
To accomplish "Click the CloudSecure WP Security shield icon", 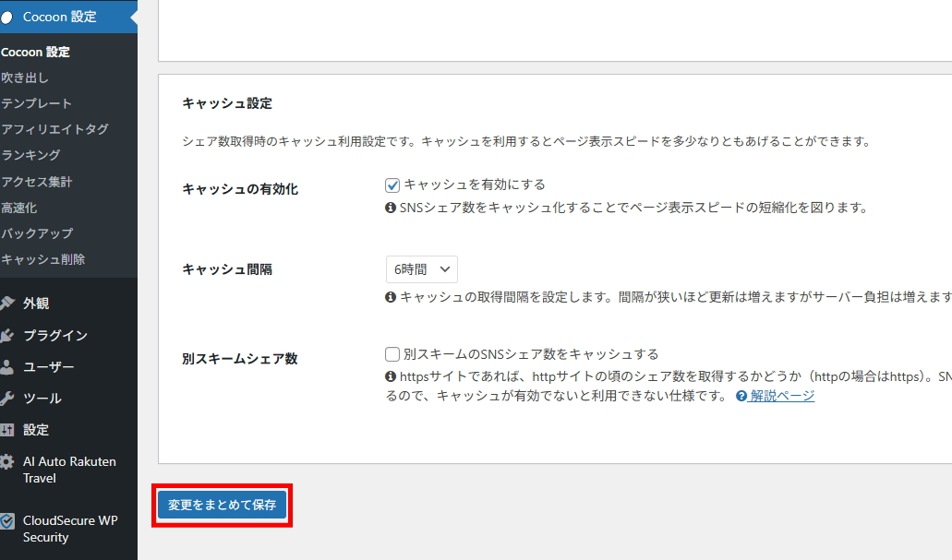I will coord(7,521).
